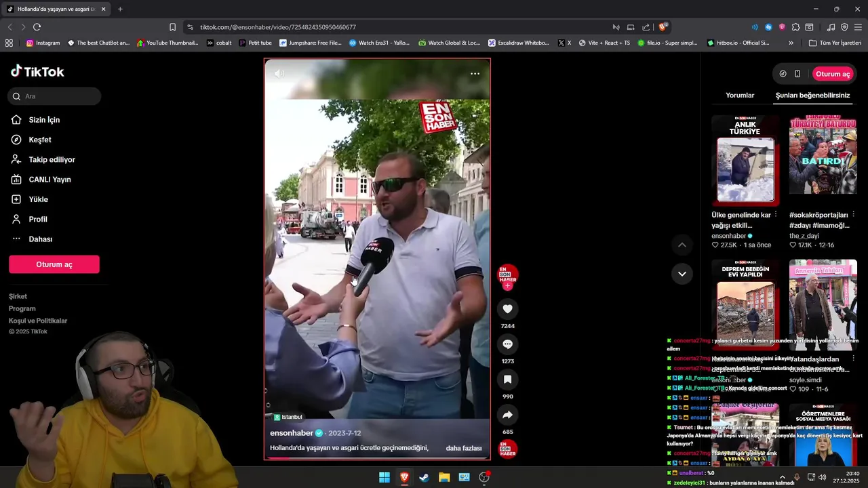Go to next video arrow

(x=682, y=274)
